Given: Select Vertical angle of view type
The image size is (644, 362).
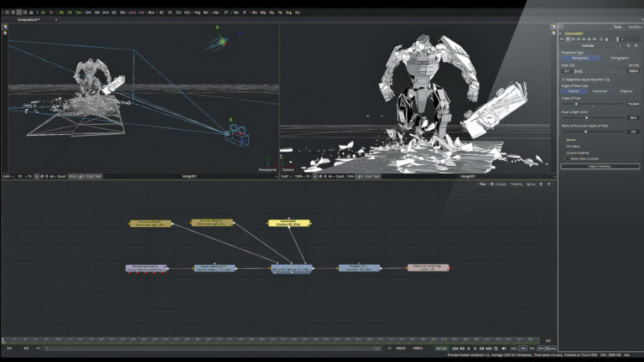Looking at the screenshot, I should 574,91.
